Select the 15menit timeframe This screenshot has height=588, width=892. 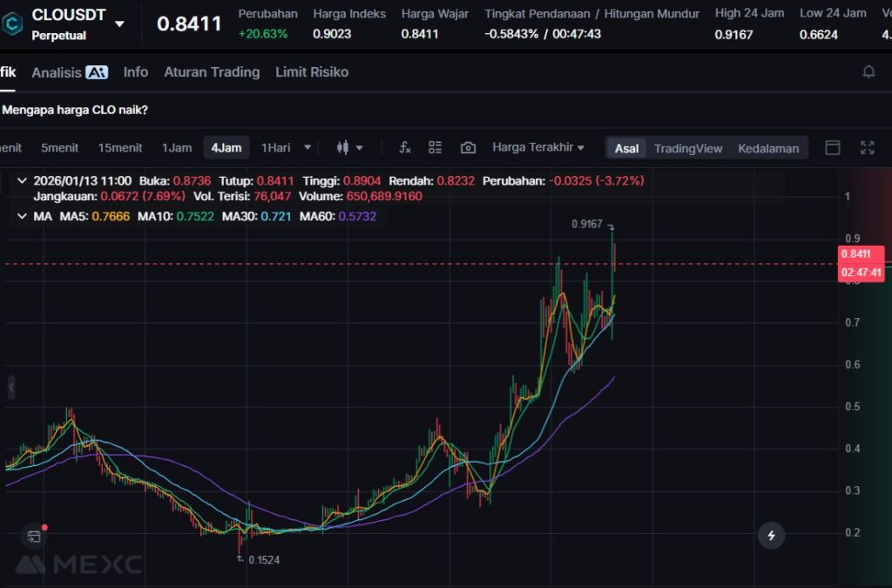(120, 148)
